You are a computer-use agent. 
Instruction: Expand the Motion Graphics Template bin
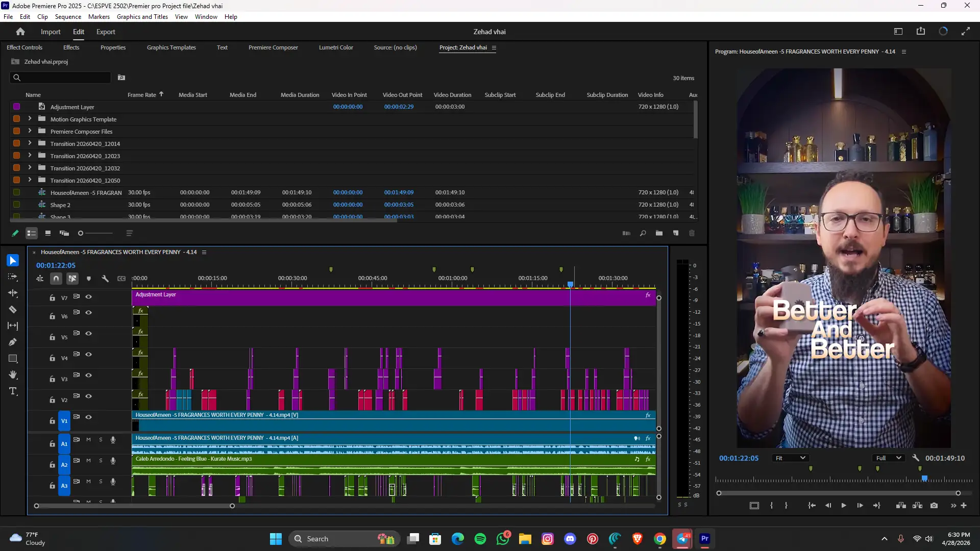[x=30, y=119]
